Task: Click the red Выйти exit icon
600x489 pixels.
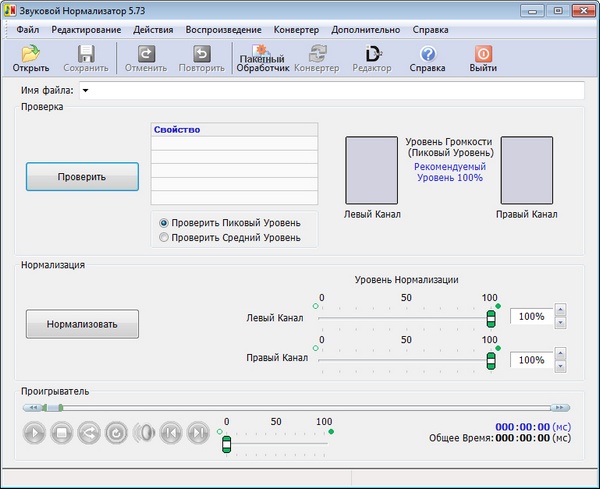Action: pos(483,53)
